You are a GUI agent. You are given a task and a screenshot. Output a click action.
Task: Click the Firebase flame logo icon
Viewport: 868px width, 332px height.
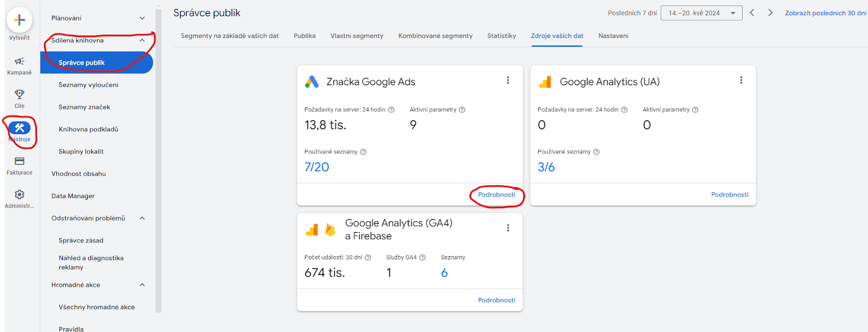[x=330, y=229]
